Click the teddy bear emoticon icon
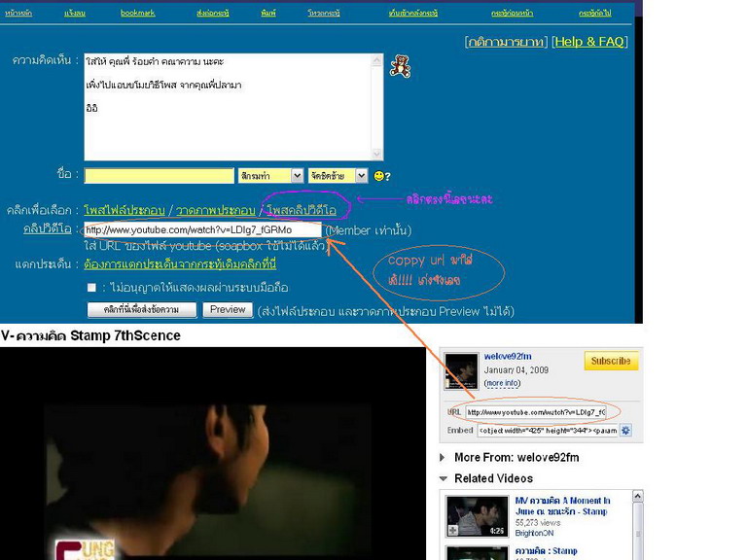Screen dimensions: 747x560 tap(400, 66)
